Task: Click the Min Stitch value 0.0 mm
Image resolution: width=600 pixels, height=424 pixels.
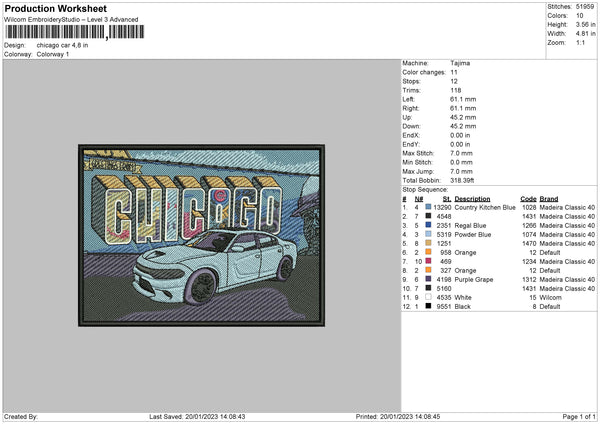Action: [x=461, y=162]
